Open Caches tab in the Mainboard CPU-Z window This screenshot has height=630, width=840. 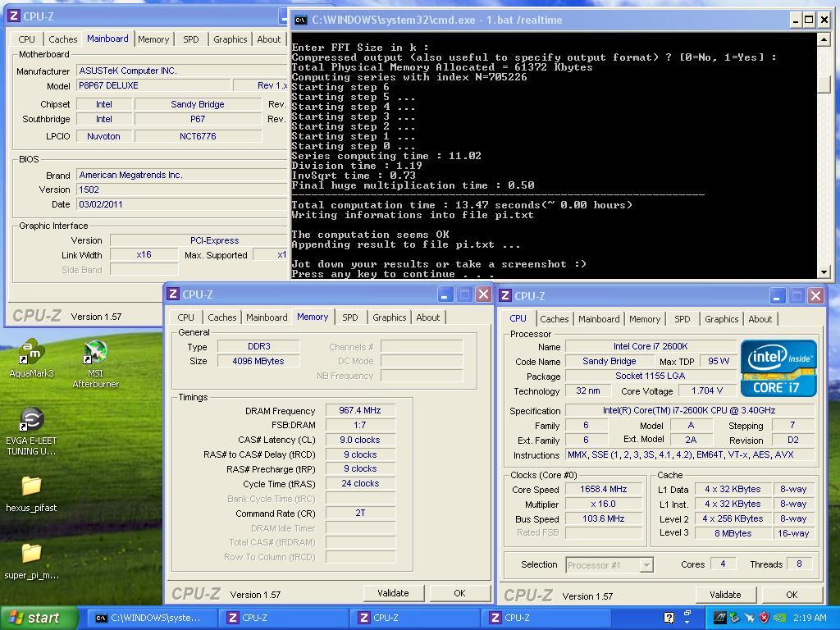point(63,39)
